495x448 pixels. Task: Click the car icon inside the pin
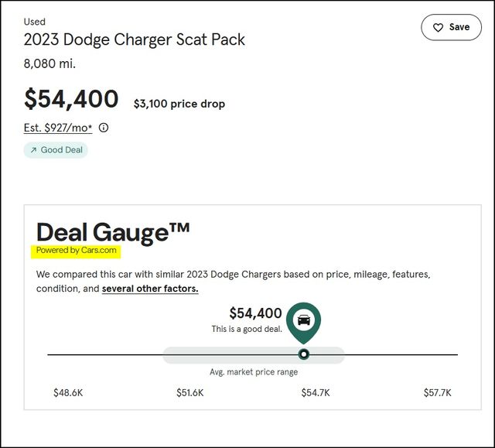(x=304, y=320)
